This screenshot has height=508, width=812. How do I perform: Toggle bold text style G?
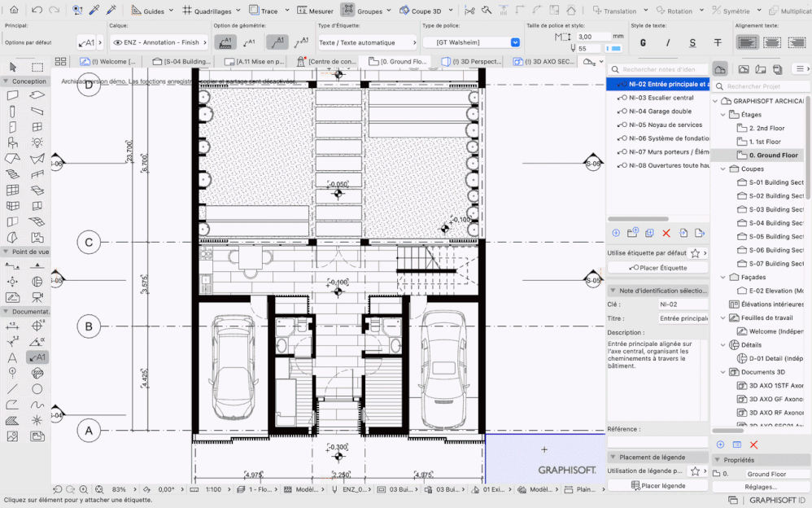[x=644, y=42]
